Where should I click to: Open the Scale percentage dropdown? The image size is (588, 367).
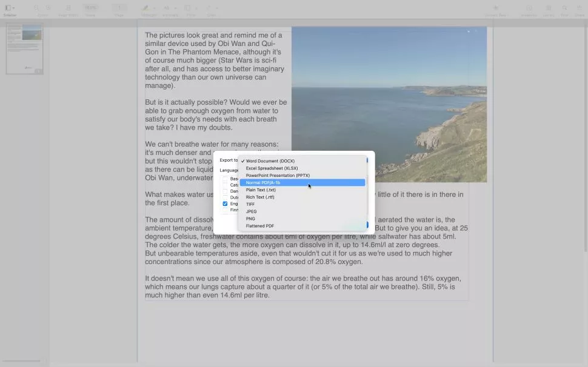pyautogui.click(x=90, y=8)
